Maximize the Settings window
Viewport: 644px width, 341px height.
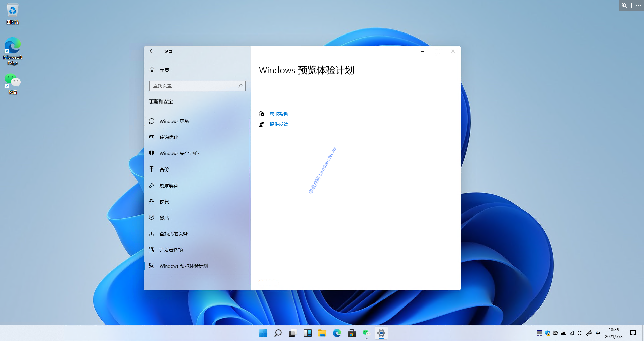pos(438,51)
